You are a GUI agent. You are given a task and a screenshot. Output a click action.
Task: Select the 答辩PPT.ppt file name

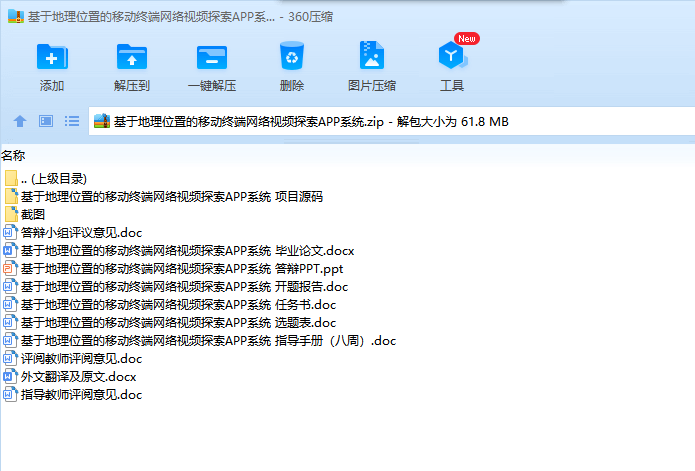(182, 269)
